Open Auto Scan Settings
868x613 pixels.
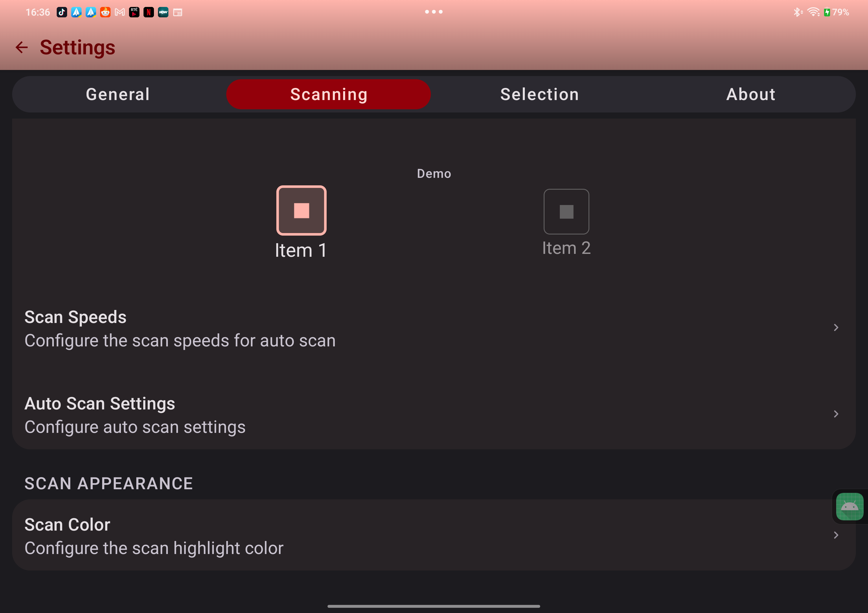coord(434,415)
